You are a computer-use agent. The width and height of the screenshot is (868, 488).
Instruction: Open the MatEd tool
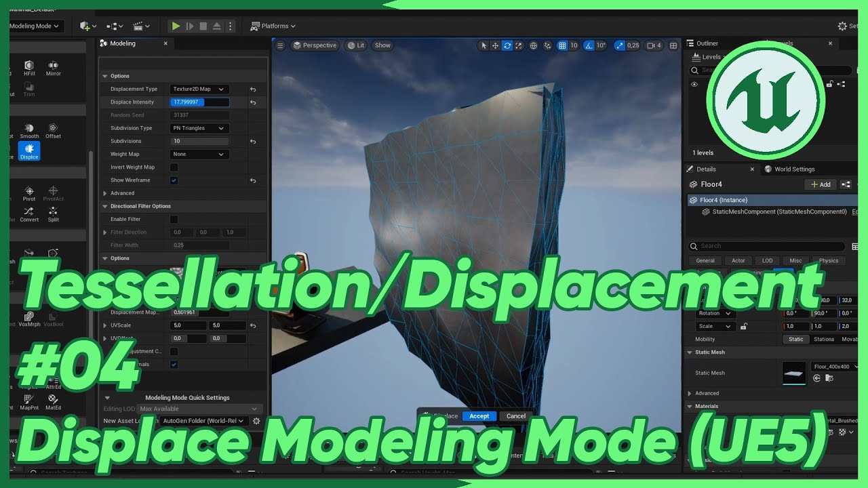[54, 402]
